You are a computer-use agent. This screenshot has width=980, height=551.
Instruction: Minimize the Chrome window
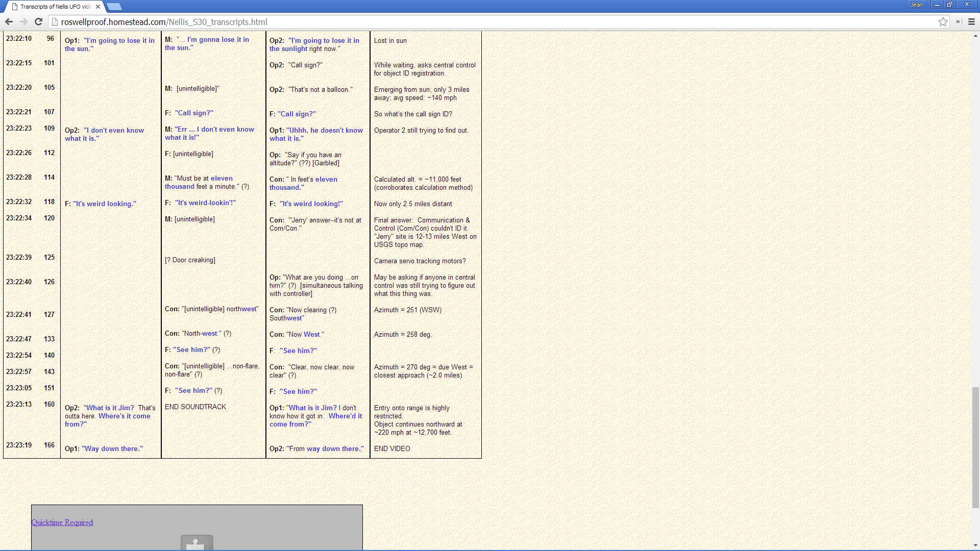click(937, 5)
